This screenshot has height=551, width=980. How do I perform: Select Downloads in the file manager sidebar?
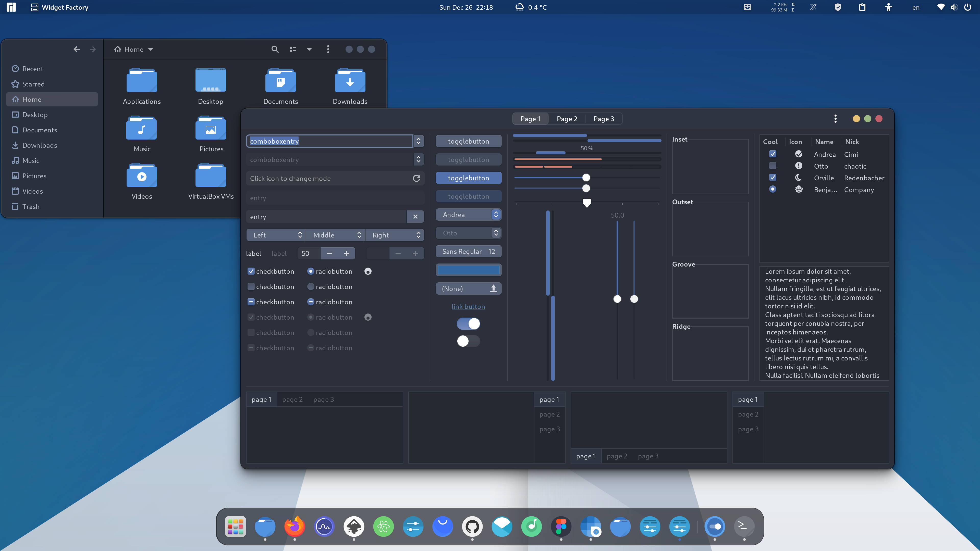[x=40, y=145]
